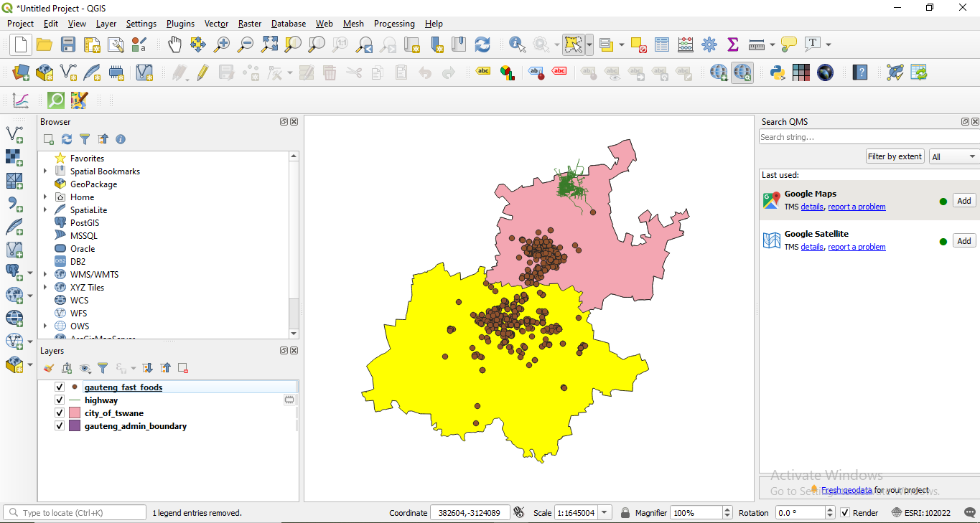Open the Processing Toolbox gear icon

(x=709, y=44)
